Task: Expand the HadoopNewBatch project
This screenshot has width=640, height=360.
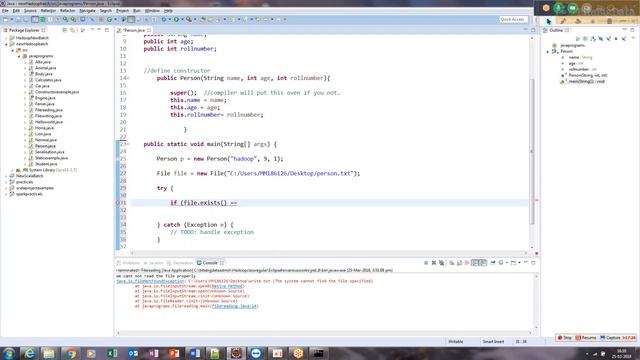Action: tap(6, 38)
